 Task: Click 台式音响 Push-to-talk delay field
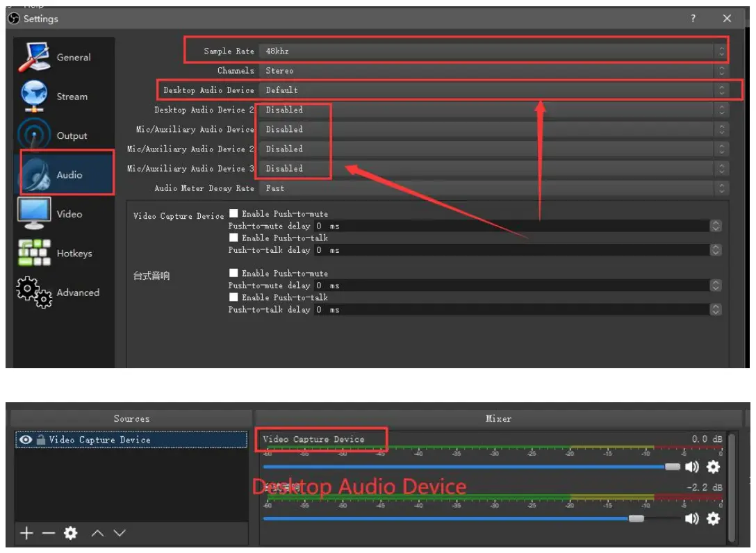point(511,310)
